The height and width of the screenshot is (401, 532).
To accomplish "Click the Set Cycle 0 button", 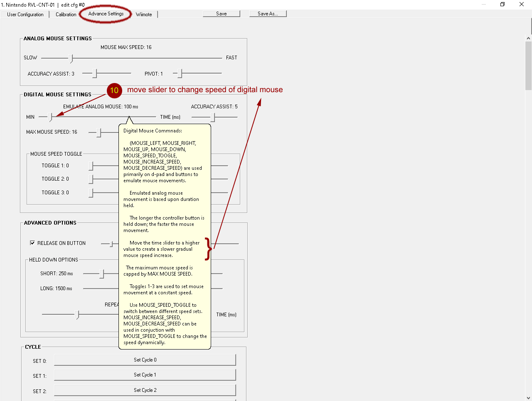I will (x=145, y=360).
